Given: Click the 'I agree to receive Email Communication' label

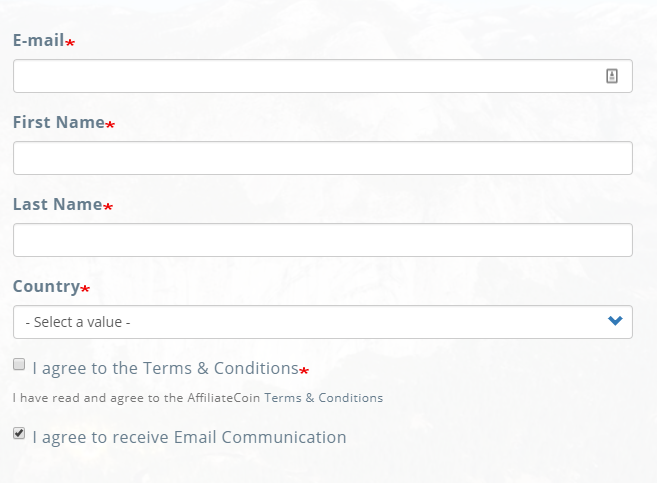Looking at the screenshot, I should click(189, 437).
